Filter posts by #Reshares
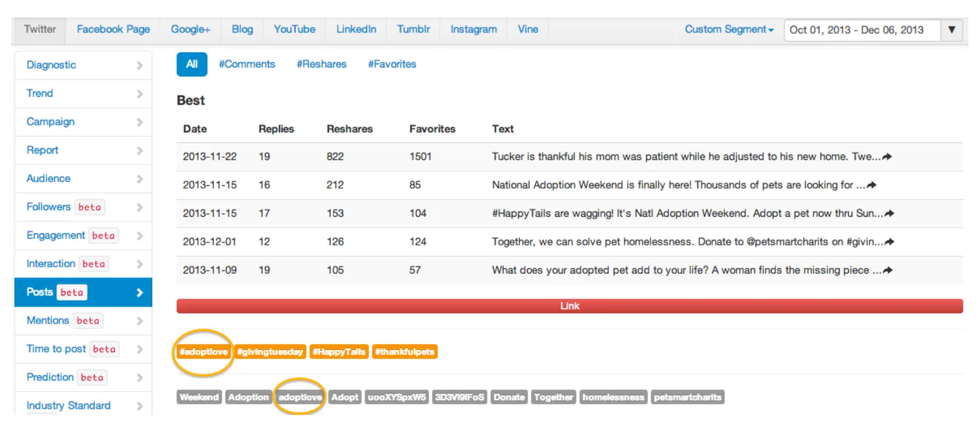980x441 pixels. 322,64
